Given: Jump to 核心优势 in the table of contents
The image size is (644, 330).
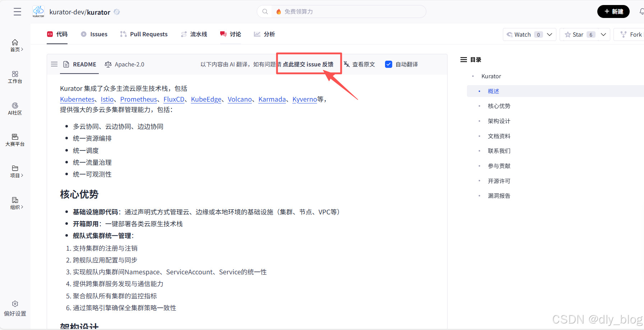Looking at the screenshot, I should pos(499,106).
